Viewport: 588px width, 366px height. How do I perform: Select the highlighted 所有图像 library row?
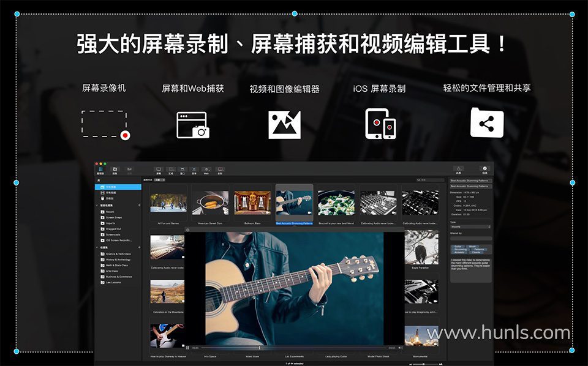click(x=118, y=187)
